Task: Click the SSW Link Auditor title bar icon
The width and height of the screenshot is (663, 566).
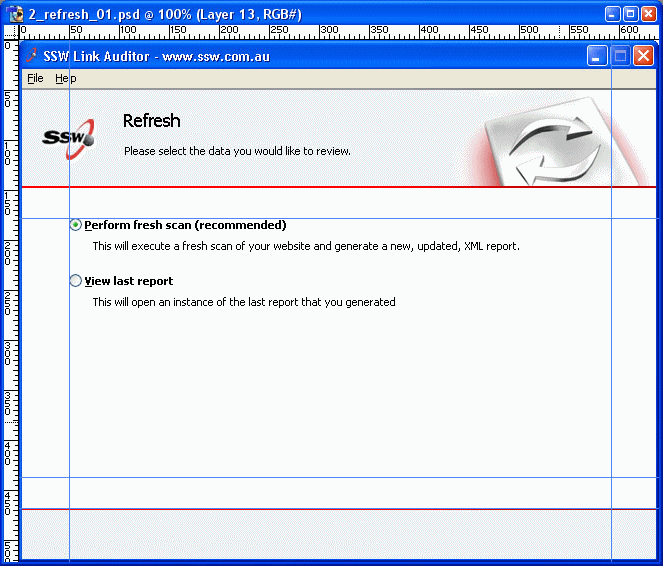Action: pyautogui.click(x=32, y=56)
